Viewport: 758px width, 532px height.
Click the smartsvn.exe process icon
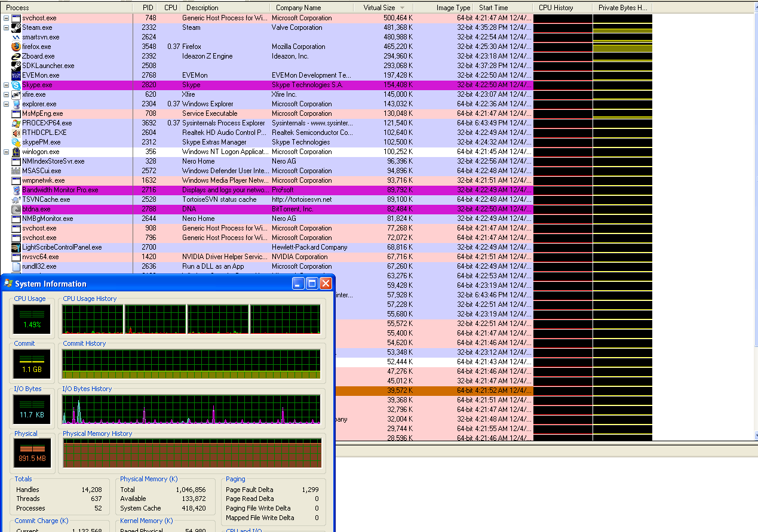(x=16, y=37)
